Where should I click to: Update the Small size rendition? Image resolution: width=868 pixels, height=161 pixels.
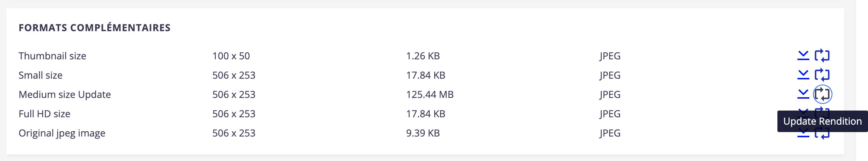822,75
